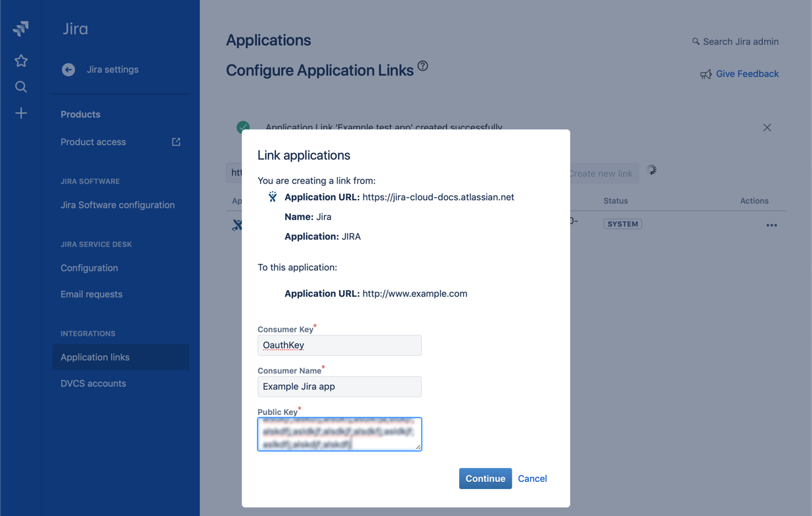Image resolution: width=812 pixels, height=516 pixels.
Task: Open DVCS accounts from the sidebar
Action: coord(93,383)
